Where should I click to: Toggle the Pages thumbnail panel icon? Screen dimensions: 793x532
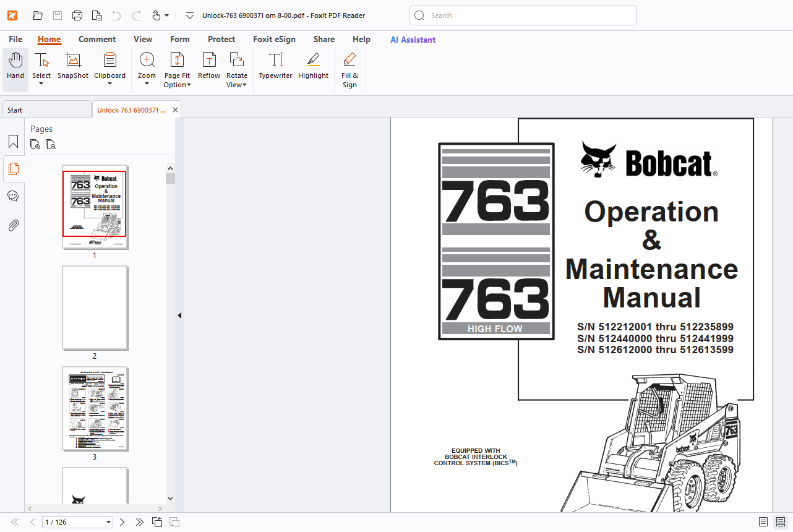coord(13,169)
